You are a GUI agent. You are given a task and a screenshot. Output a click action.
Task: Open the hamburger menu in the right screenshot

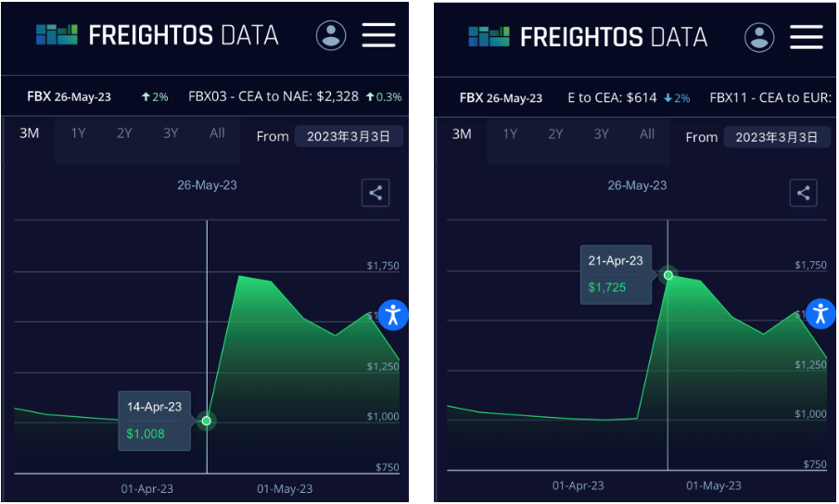point(807,36)
